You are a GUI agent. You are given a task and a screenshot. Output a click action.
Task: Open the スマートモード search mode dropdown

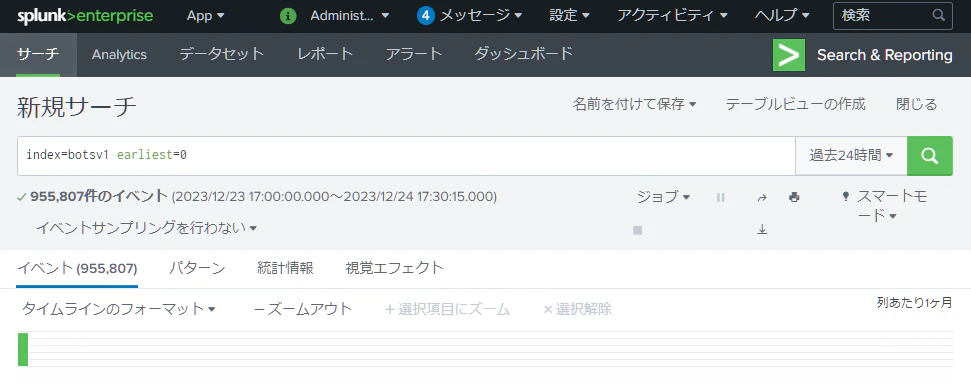(x=892, y=206)
